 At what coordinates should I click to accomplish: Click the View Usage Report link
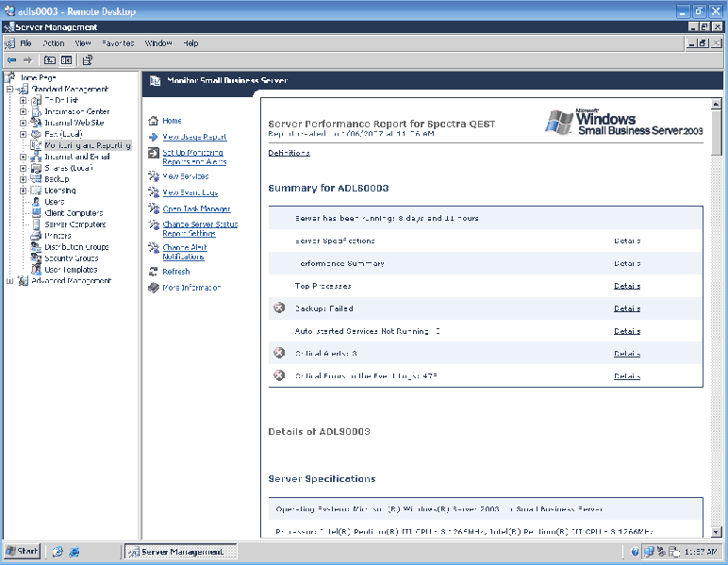pos(194,137)
